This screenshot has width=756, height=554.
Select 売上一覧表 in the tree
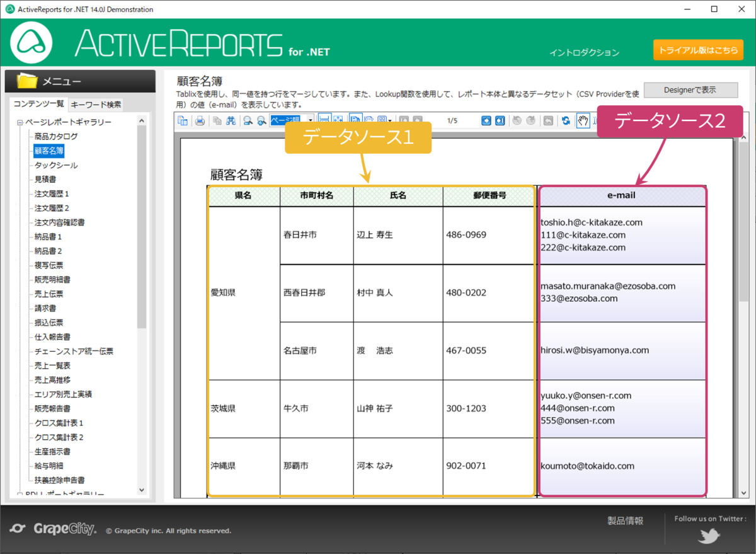pos(52,366)
